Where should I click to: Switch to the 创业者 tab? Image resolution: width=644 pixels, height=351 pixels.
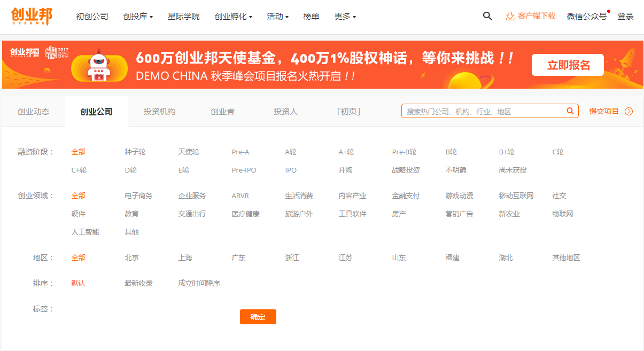click(x=222, y=112)
